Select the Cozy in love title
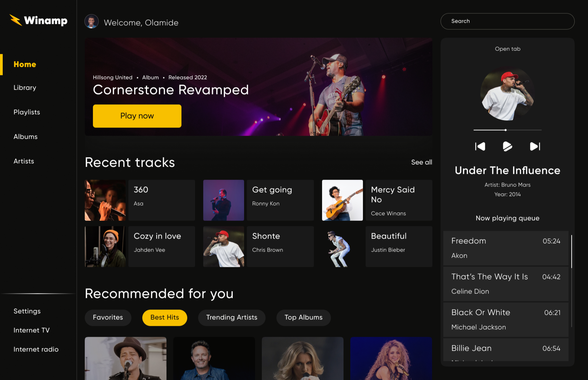The image size is (588, 380). tap(157, 236)
